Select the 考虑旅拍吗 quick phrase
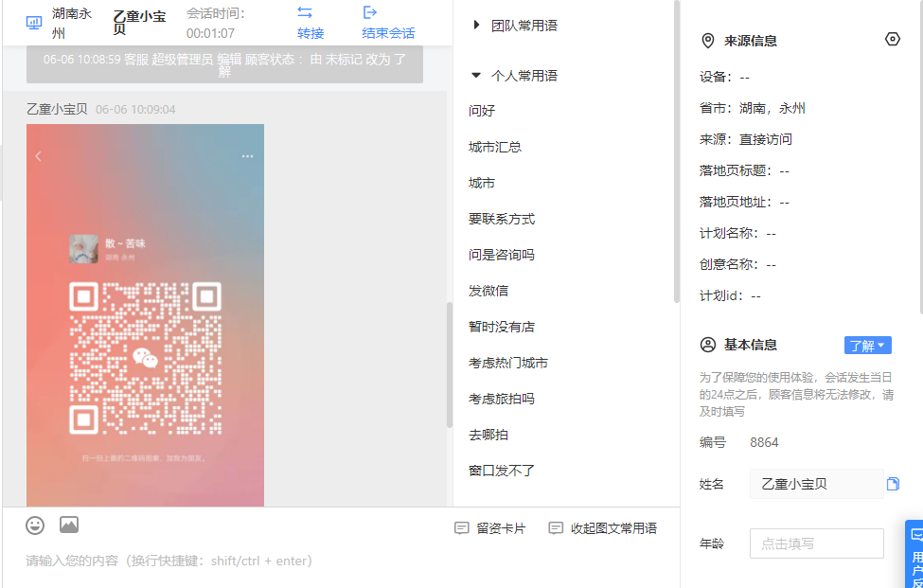The width and height of the screenshot is (923, 588). [x=502, y=399]
